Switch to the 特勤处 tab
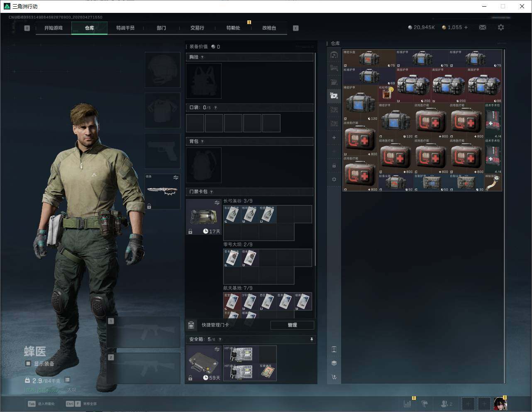 coord(233,28)
